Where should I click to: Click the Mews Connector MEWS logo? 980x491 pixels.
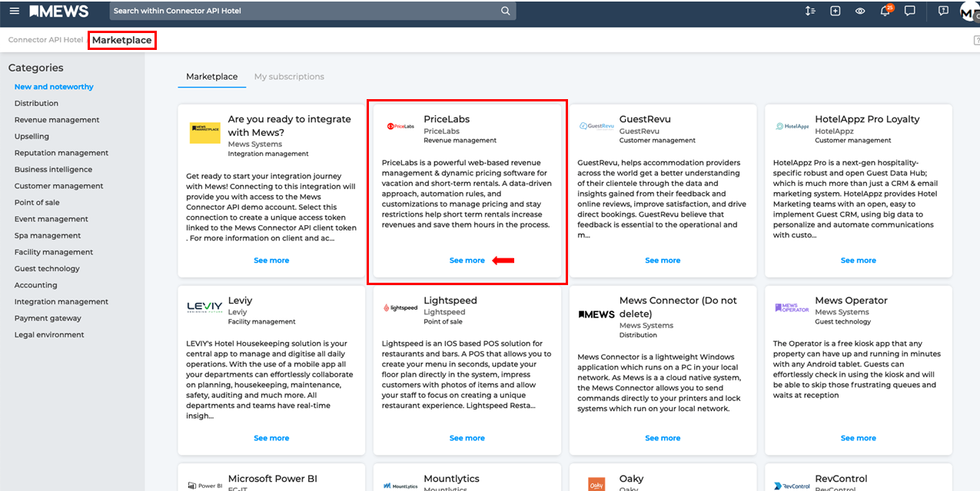click(x=596, y=314)
